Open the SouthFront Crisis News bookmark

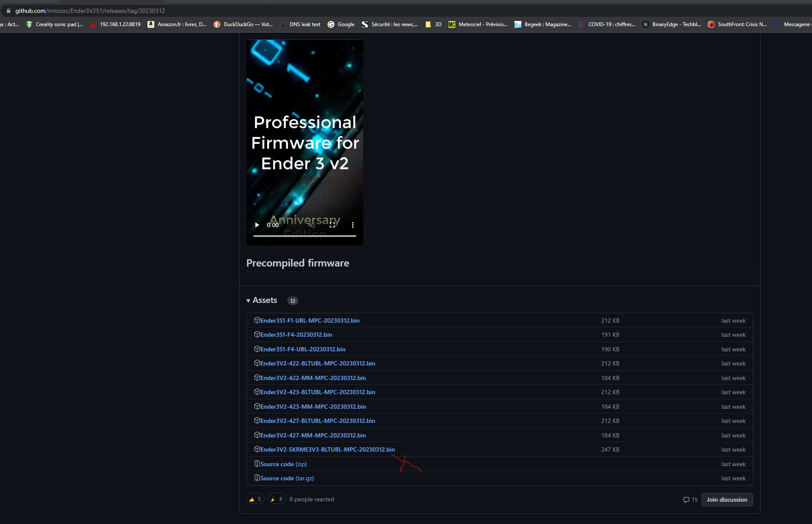click(x=737, y=24)
